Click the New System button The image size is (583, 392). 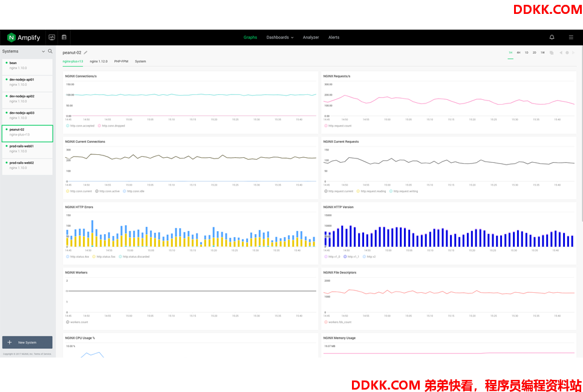point(27,342)
